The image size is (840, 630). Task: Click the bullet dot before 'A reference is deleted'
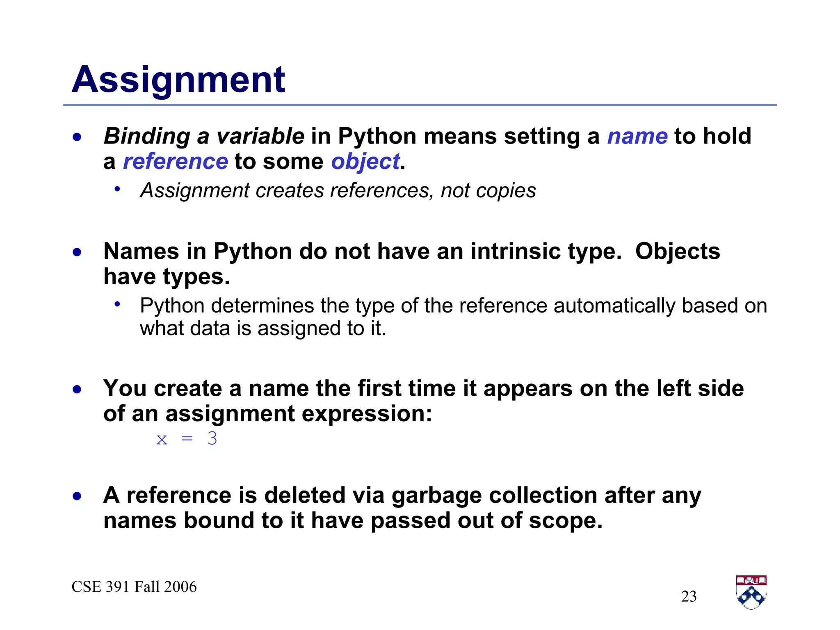pos(77,496)
